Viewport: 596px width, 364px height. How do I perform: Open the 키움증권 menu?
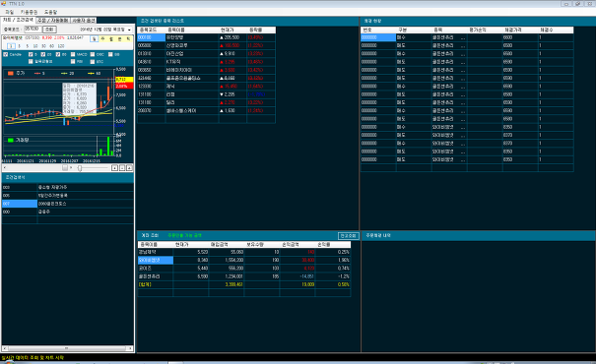tap(29, 12)
